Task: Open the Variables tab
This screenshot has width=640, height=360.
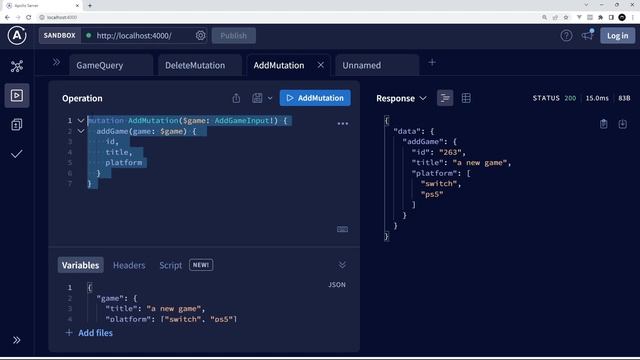Action: [80, 265]
